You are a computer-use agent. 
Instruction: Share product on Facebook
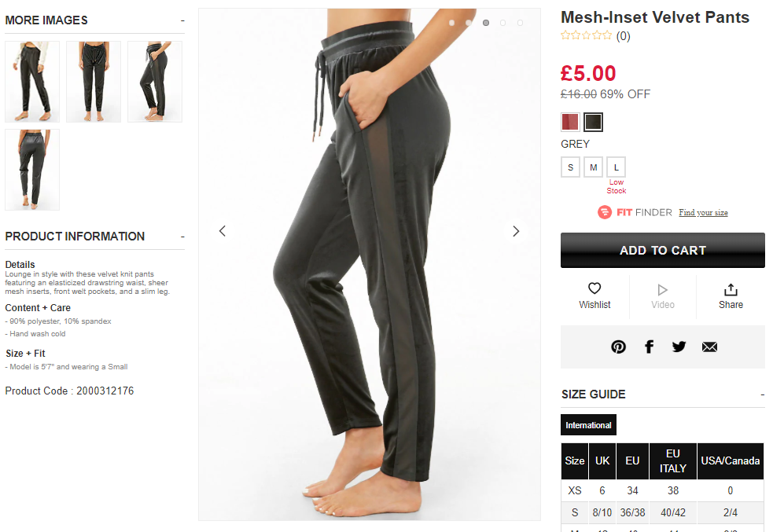pos(650,347)
